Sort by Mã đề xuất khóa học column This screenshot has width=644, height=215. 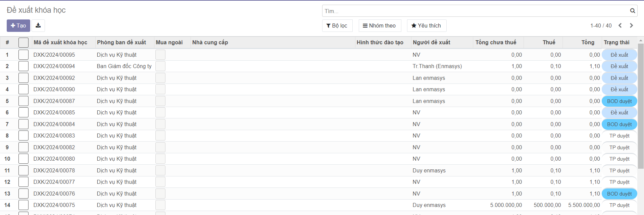coord(60,43)
